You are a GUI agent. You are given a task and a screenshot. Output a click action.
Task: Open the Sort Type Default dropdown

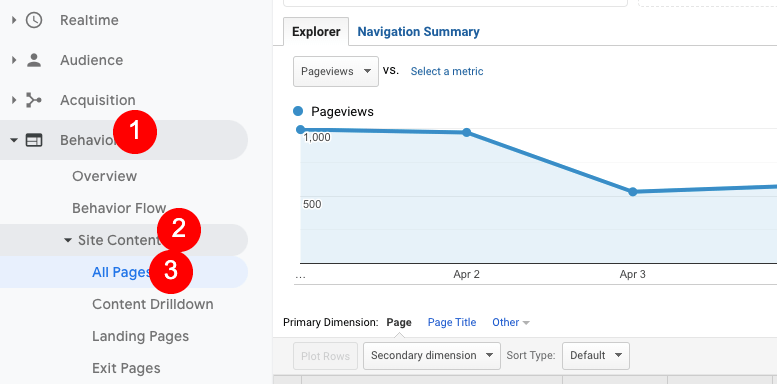(596, 356)
